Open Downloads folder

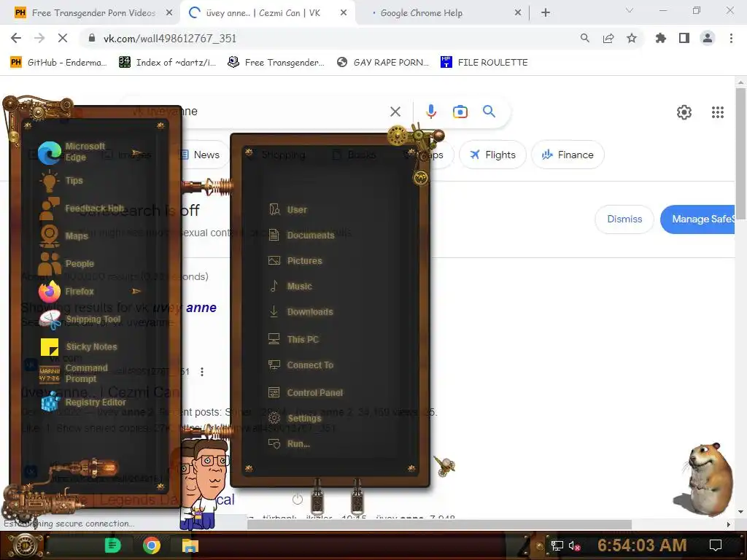301,312
